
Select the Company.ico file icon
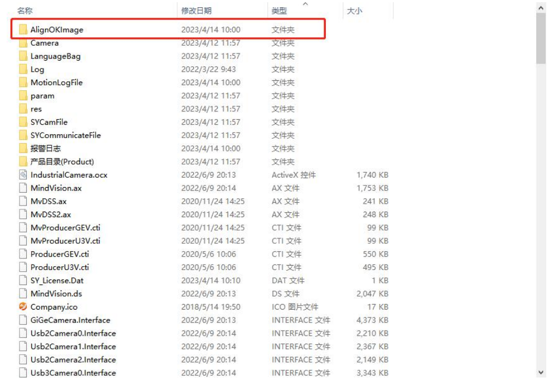click(23, 307)
